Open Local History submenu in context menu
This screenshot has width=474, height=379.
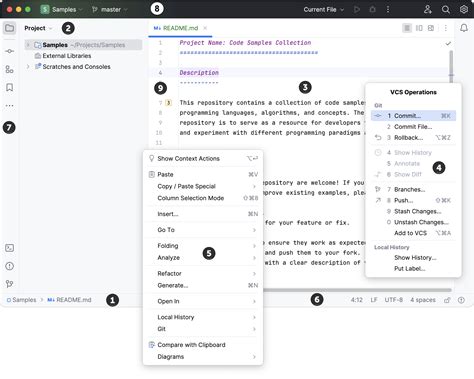click(203, 317)
